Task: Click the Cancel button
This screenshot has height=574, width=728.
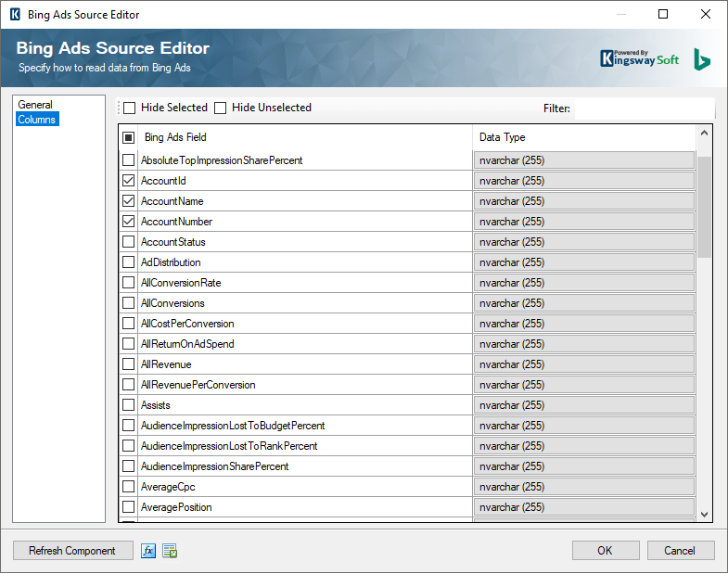Action: coord(681,551)
